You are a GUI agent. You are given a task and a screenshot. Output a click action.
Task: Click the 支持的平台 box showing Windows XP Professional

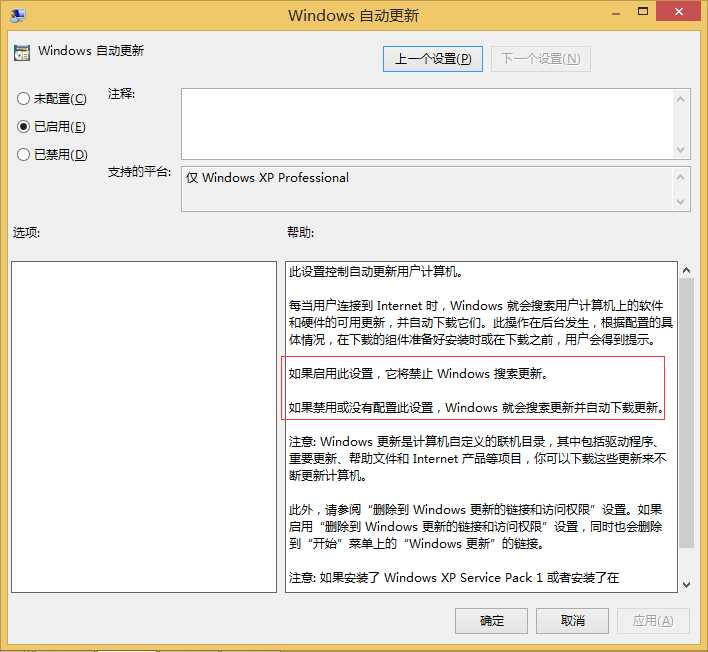[427, 189]
